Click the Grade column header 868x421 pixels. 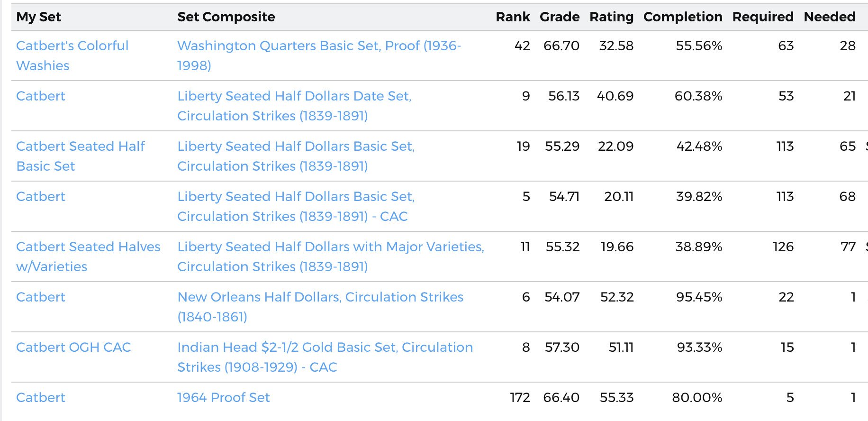coord(560,17)
